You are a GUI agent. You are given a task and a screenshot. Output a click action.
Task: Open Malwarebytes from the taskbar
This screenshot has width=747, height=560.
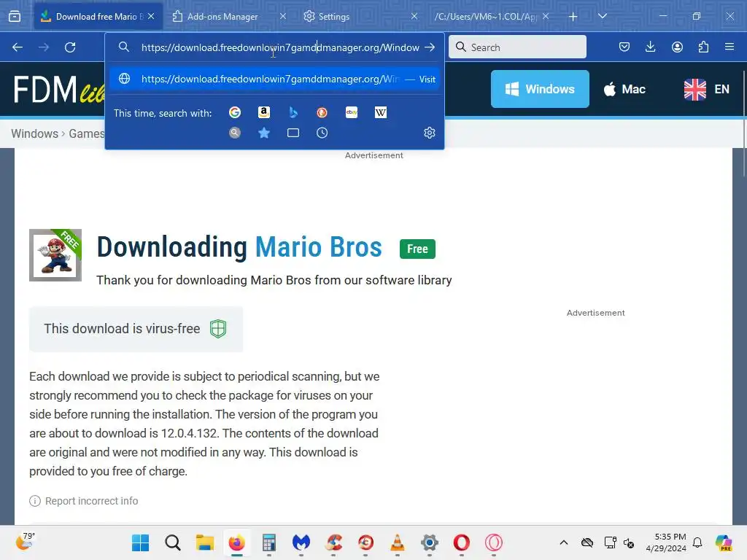301,542
